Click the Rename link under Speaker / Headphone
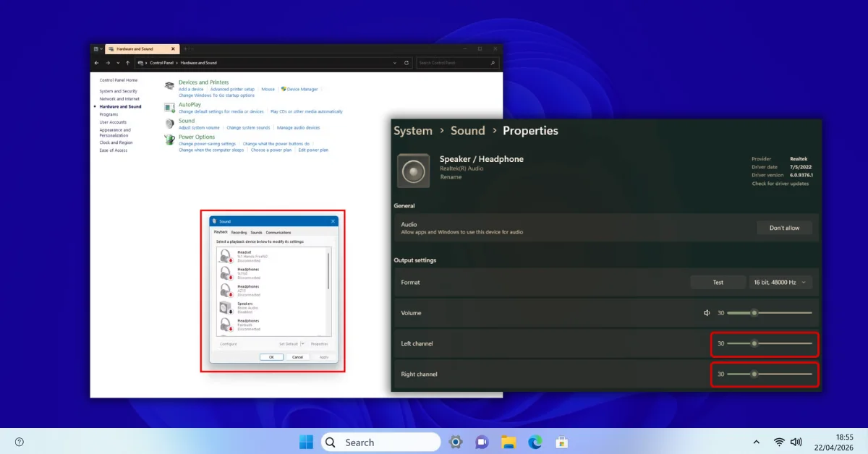This screenshot has width=868, height=454. point(451,177)
